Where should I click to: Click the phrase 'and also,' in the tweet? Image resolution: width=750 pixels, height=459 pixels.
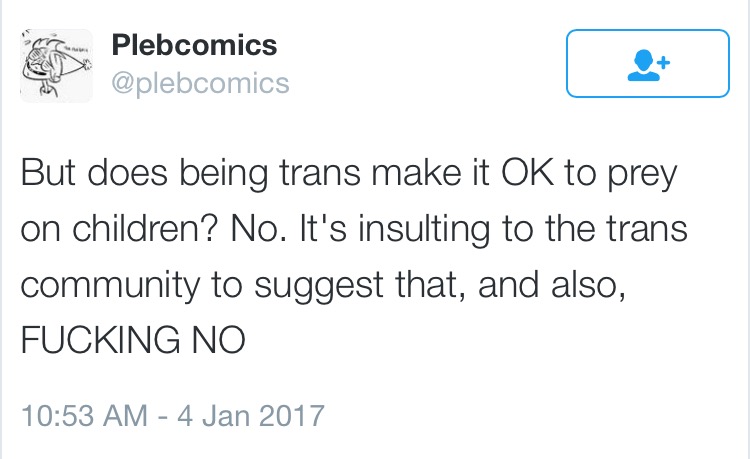pos(551,284)
